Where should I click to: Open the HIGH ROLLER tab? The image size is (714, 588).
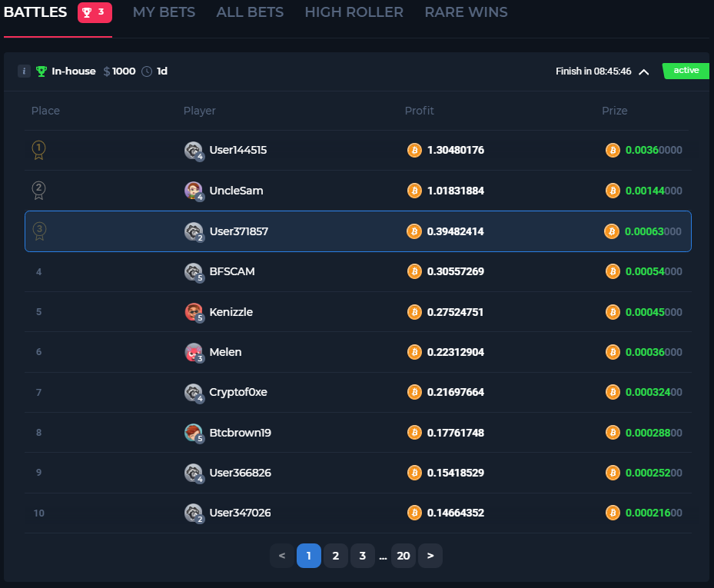pyautogui.click(x=354, y=12)
